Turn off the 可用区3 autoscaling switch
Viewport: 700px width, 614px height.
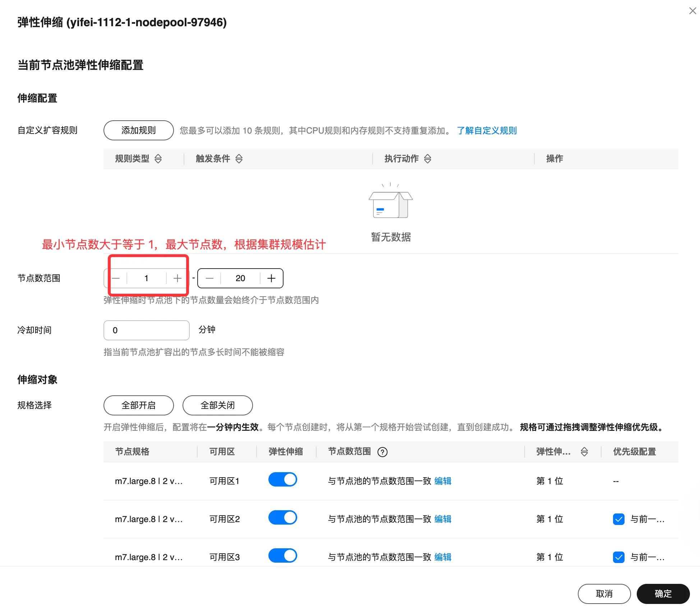(x=283, y=556)
